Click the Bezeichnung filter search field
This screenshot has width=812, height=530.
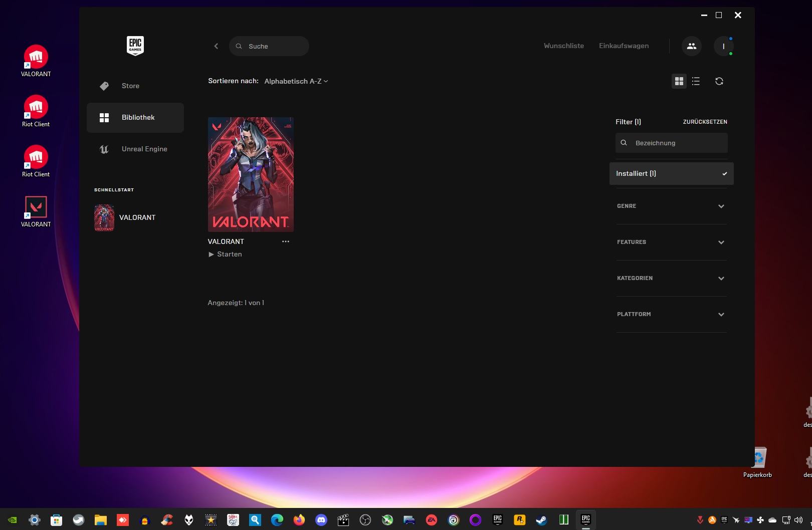(672, 143)
